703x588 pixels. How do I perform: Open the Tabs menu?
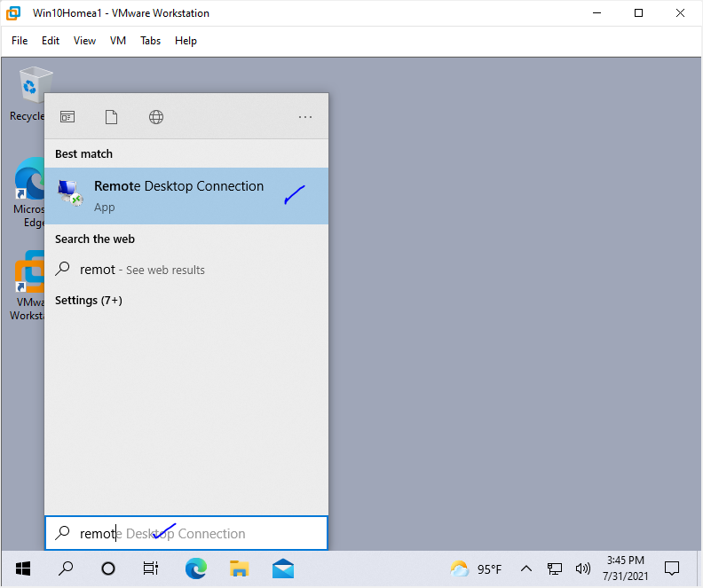tap(151, 41)
